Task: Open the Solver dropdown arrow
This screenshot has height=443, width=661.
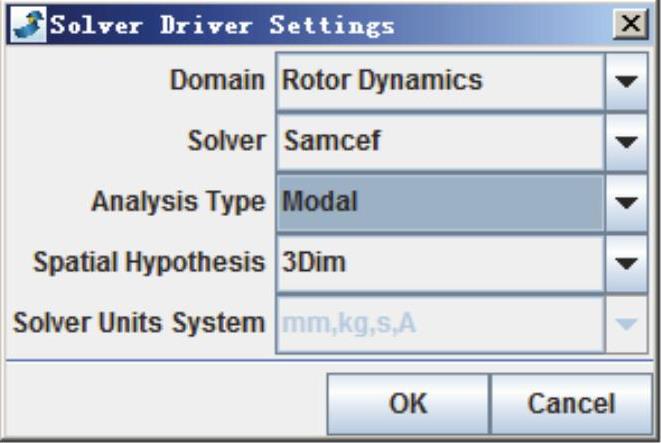Action: click(627, 141)
